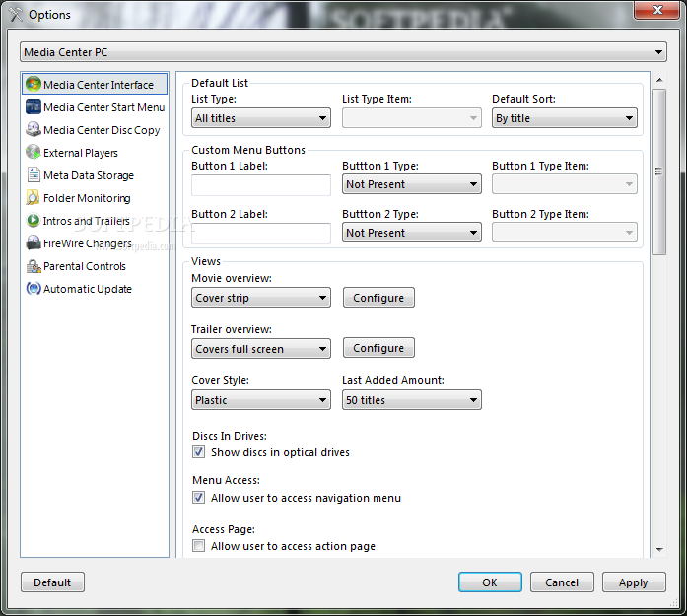This screenshot has width=687, height=616.
Task: Click the scrollbar down arrow
Action: point(659,549)
